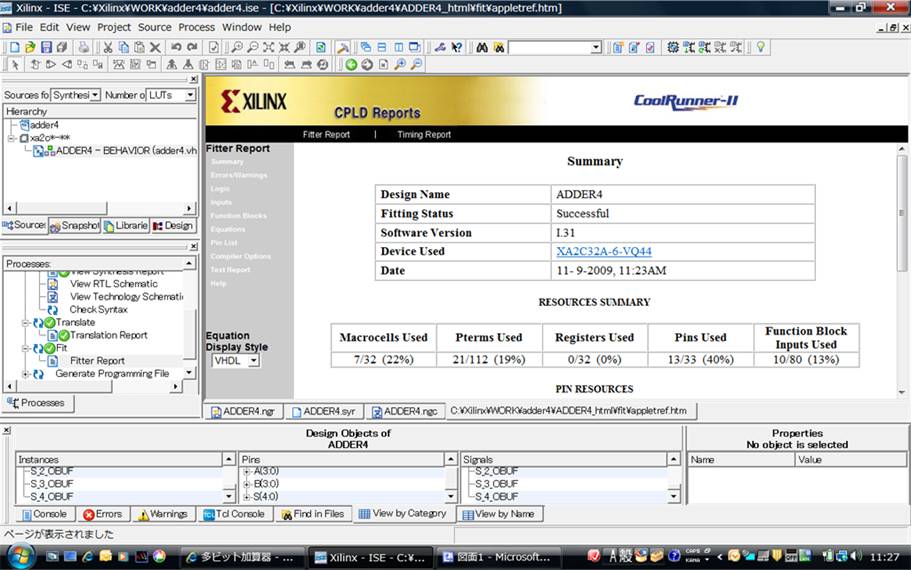This screenshot has width=911, height=570.
Task: Click the green Back arrow icon in the second toolbar
Action: 351,64
